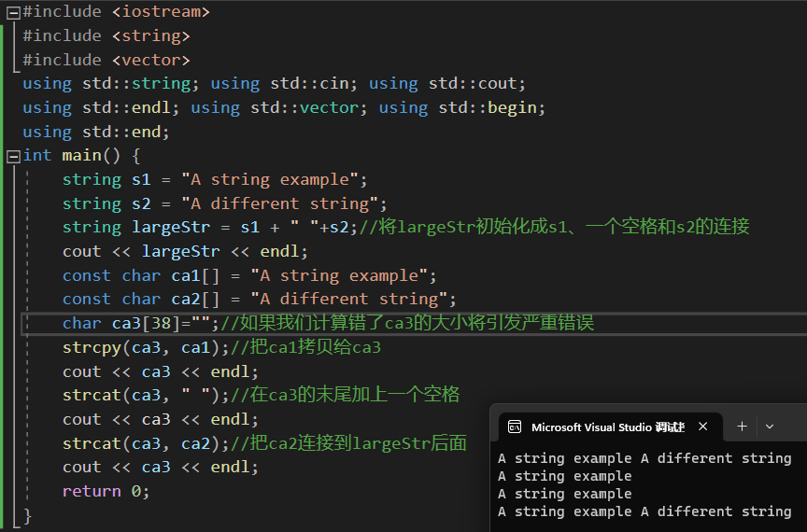This screenshot has height=532, width=807.
Task: Select the Microsoft Visual Studio debug console tab
Action: [607, 427]
